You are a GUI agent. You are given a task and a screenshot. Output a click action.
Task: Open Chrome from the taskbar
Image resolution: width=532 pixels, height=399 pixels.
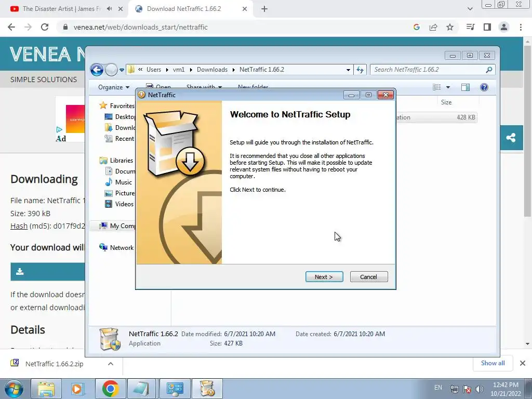click(110, 389)
